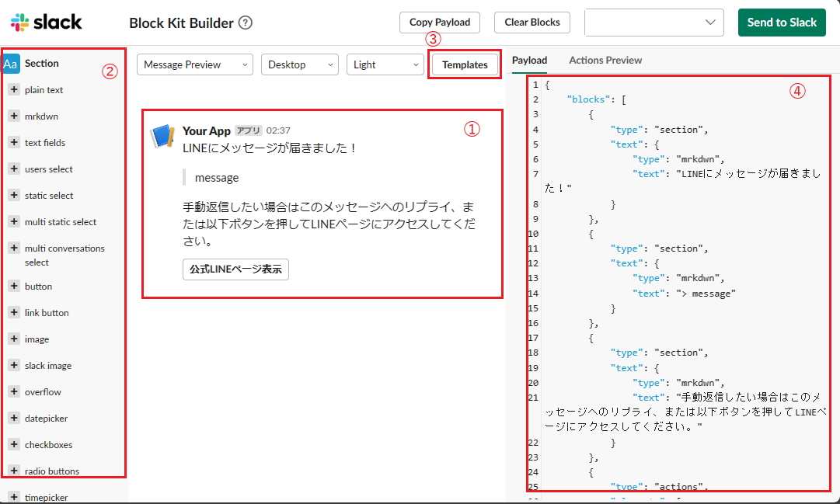
Task: Click Your App name in preview
Action: pos(206,130)
